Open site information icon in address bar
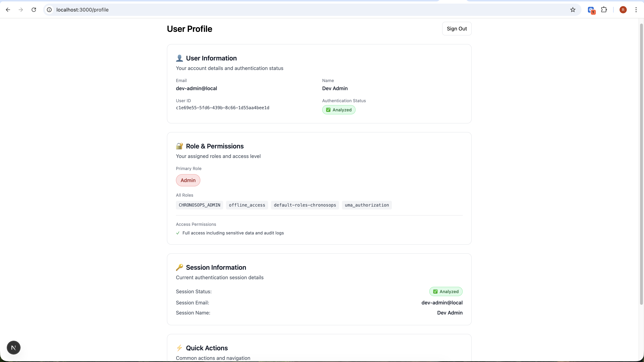 (49, 10)
